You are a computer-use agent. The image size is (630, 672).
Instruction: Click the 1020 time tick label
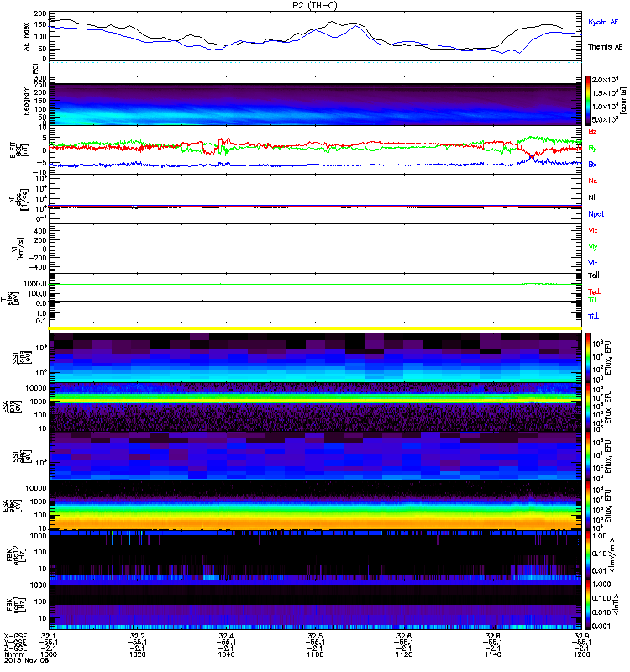point(138,654)
